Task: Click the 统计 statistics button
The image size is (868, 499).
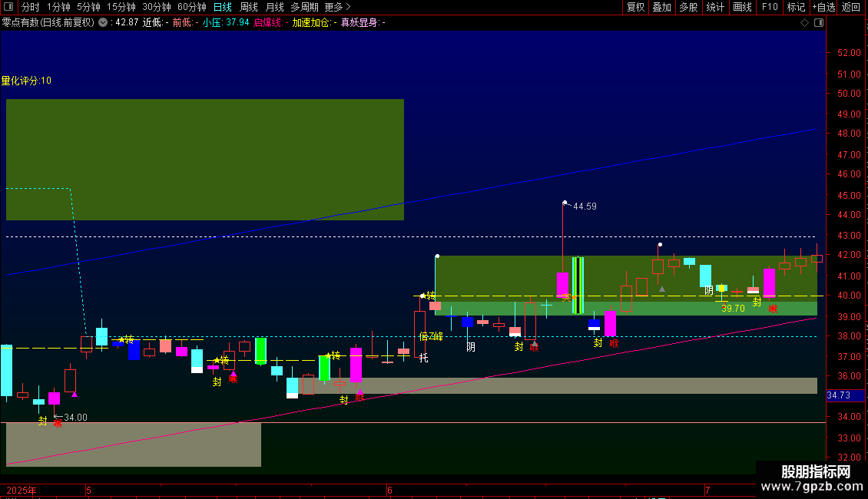Action: pos(715,7)
